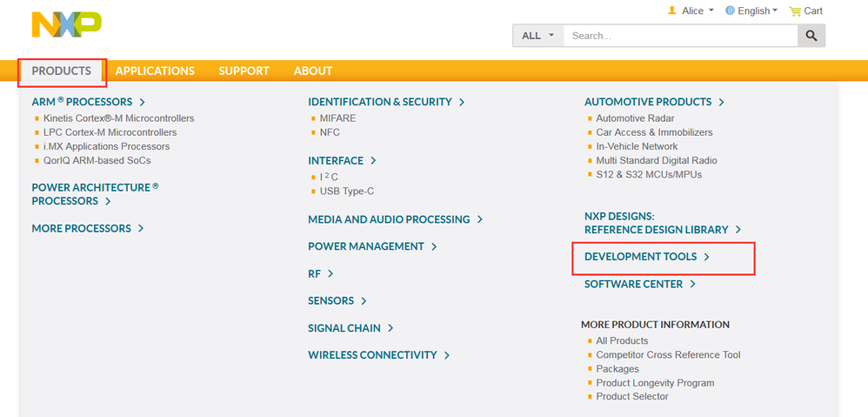The image size is (868, 417).
Task: Select the MIFARE link
Action: click(337, 118)
